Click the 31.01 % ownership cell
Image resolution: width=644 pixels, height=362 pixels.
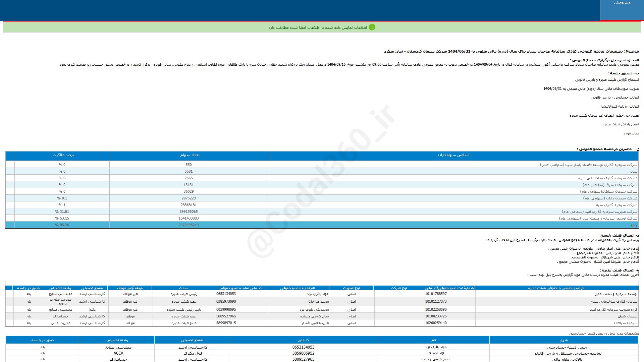(x=62, y=212)
